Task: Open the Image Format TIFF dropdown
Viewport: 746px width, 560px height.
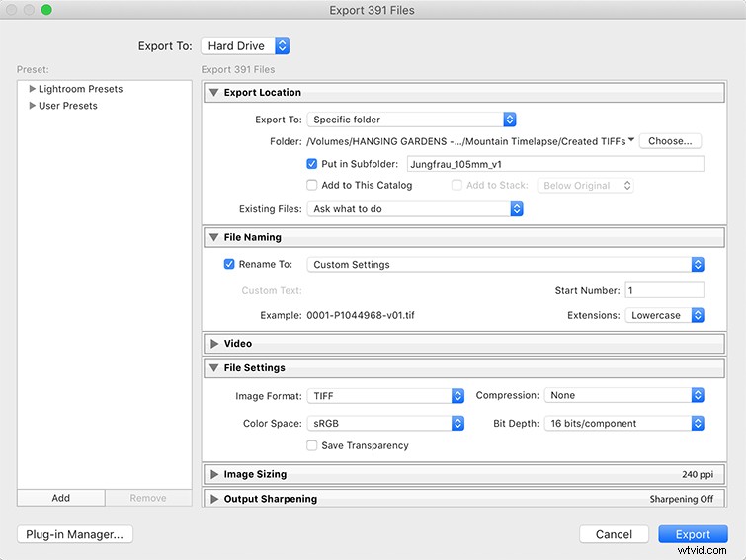Action: [x=385, y=395]
